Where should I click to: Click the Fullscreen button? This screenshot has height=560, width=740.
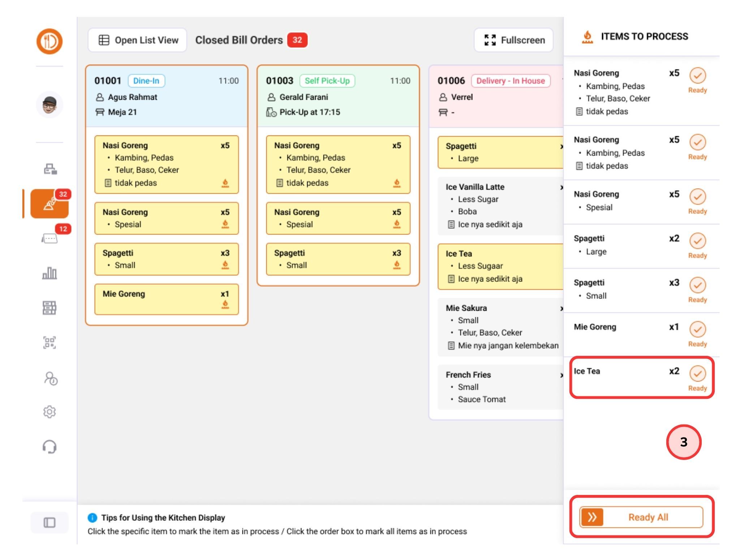[514, 40]
